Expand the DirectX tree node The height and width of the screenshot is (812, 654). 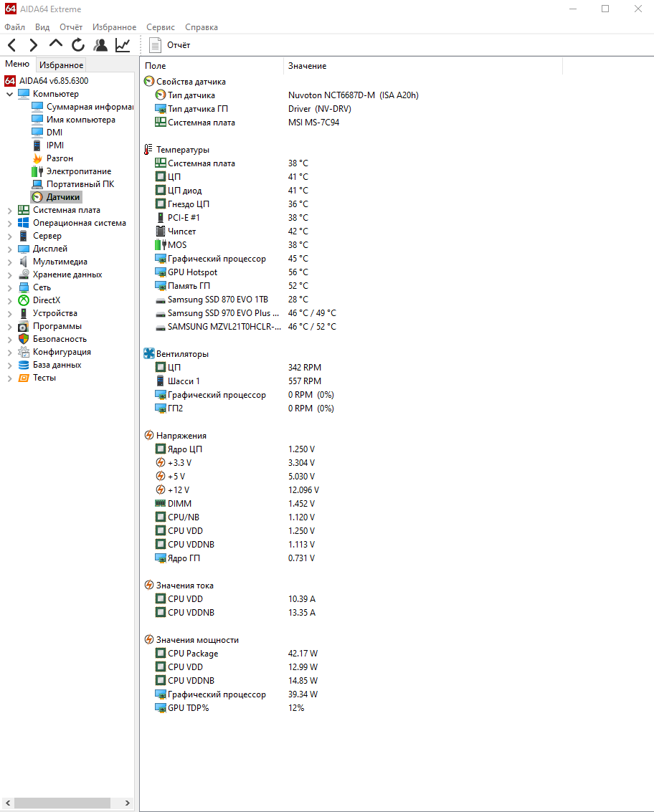[x=9, y=300]
